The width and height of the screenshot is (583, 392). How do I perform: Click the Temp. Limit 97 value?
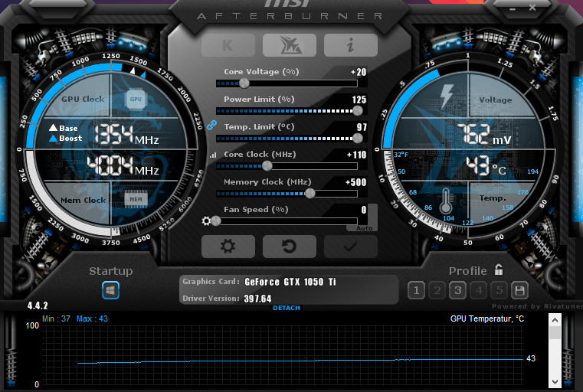362,127
